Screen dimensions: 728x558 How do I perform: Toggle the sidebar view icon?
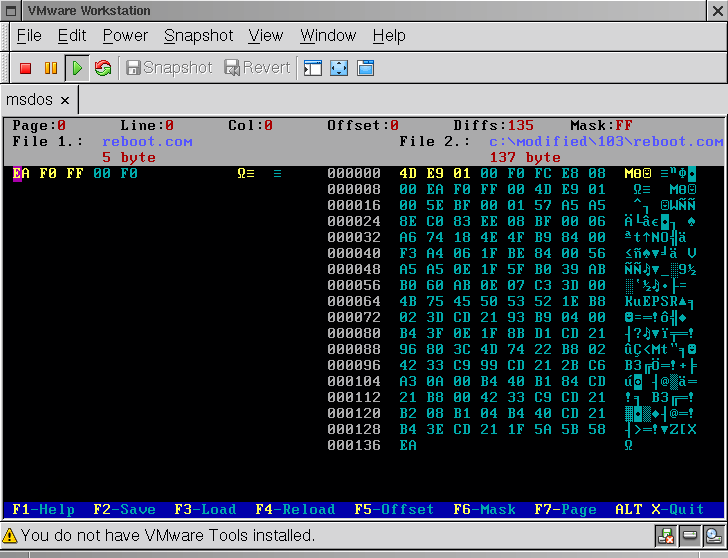click(312, 68)
